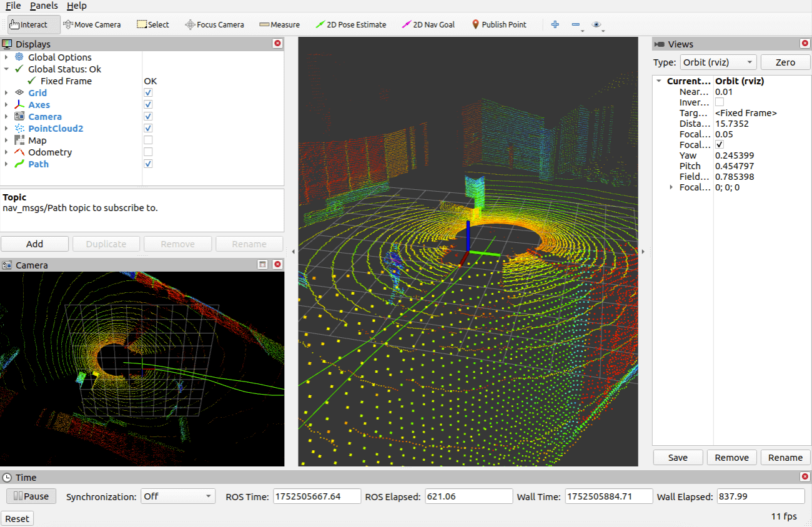
Task: Click the Add display button
Action: (x=34, y=244)
